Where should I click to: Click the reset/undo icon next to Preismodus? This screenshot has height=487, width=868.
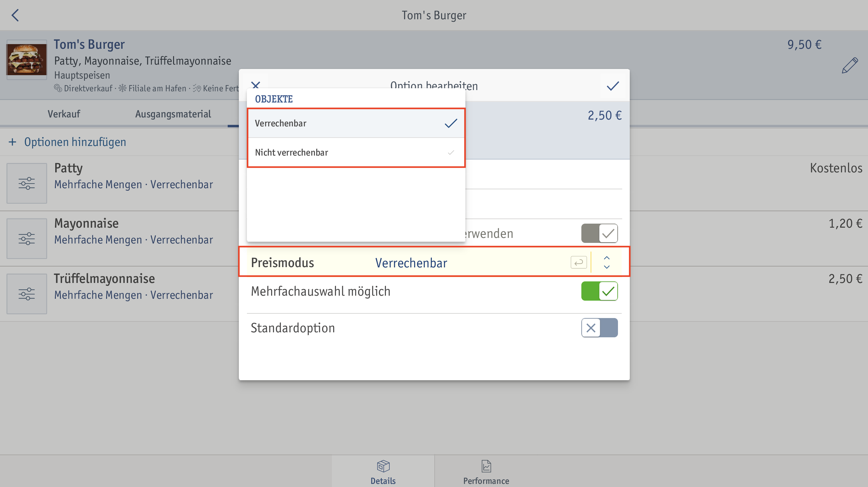point(578,262)
